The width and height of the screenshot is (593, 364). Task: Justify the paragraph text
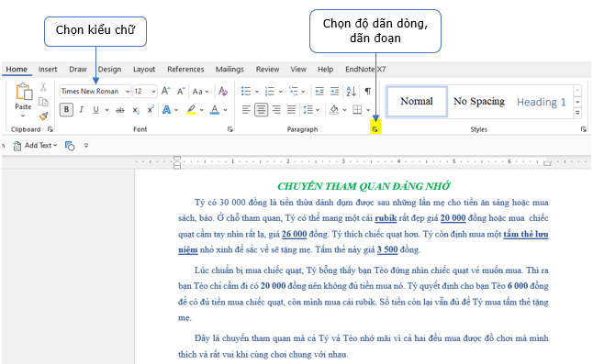click(291, 110)
